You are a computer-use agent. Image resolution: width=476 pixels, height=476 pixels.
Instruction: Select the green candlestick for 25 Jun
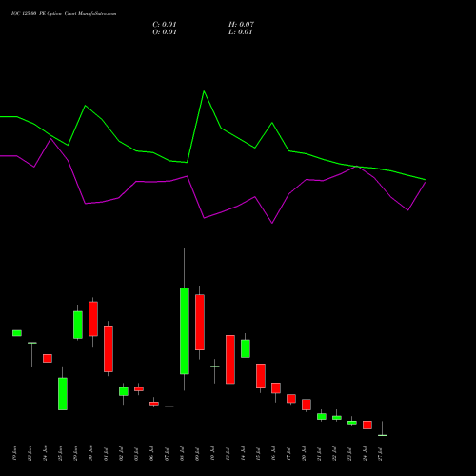[x=63, y=394]
